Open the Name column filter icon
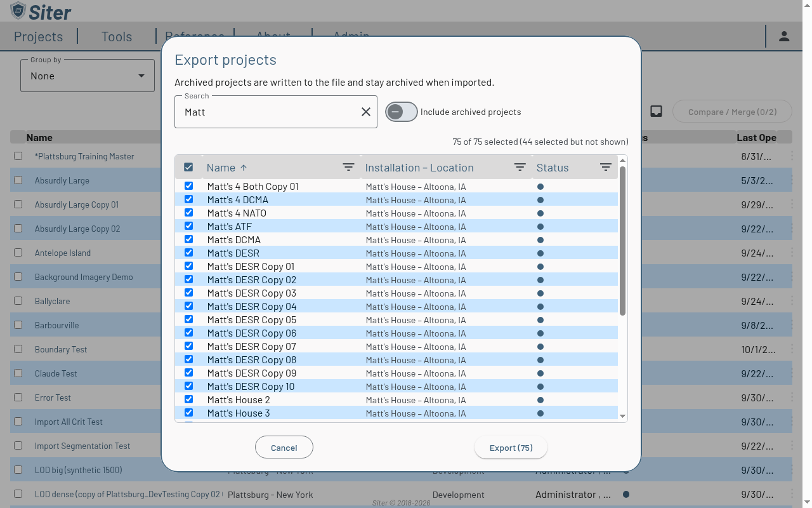 pyautogui.click(x=348, y=168)
